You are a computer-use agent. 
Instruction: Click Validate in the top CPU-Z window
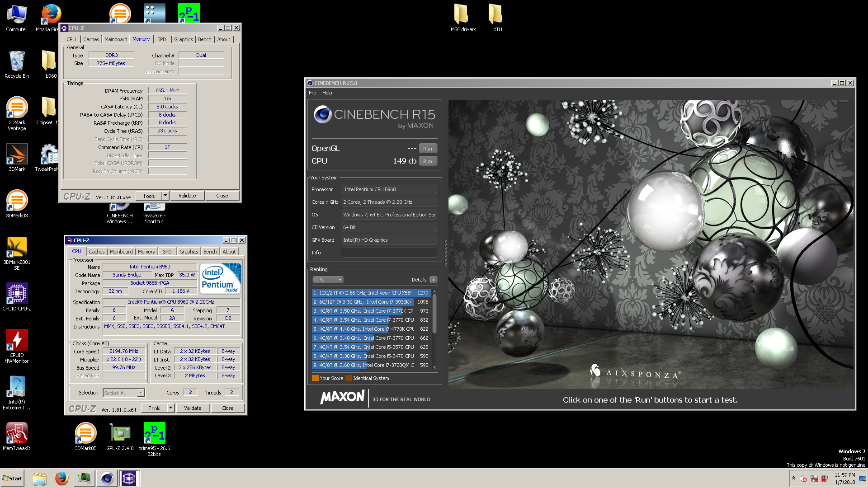187,196
